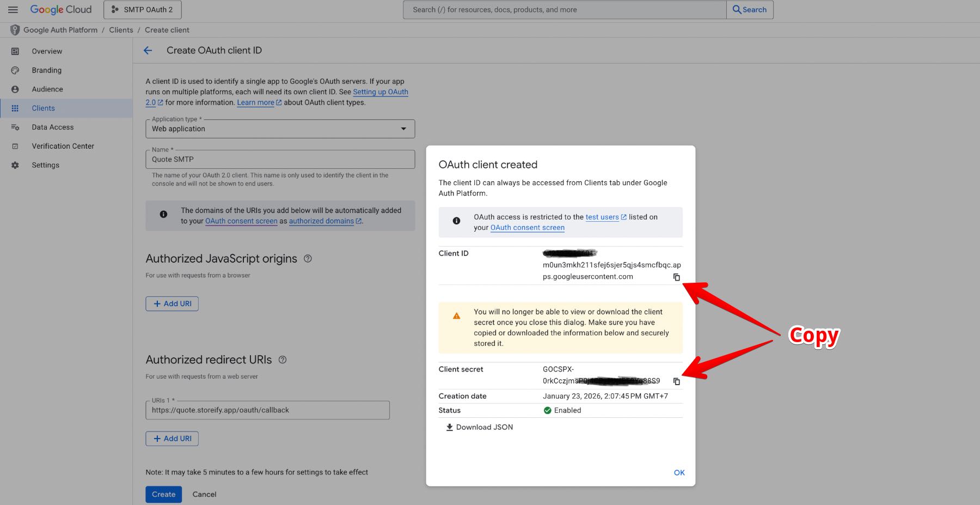Screen dimensions: 980x505
Task: Select Audience in the left navigation
Action: pyautogui.click(x=47, y=89)
